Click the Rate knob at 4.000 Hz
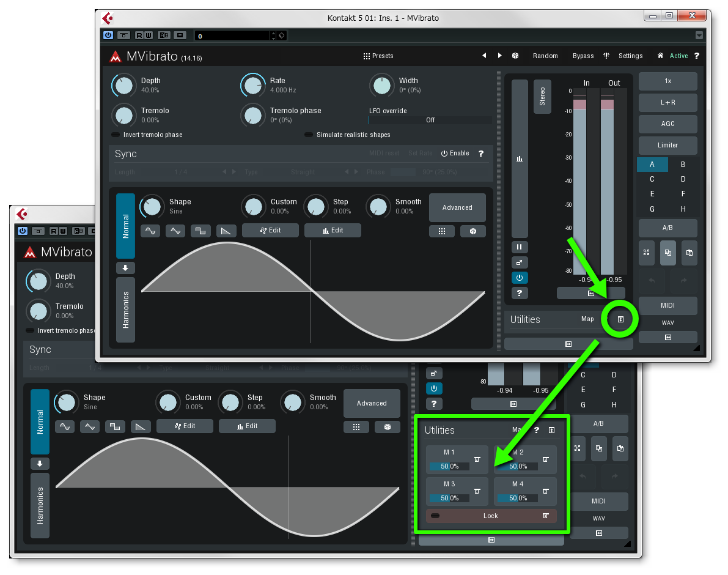This screenshot has width=728, height=575. pos(253,85)
